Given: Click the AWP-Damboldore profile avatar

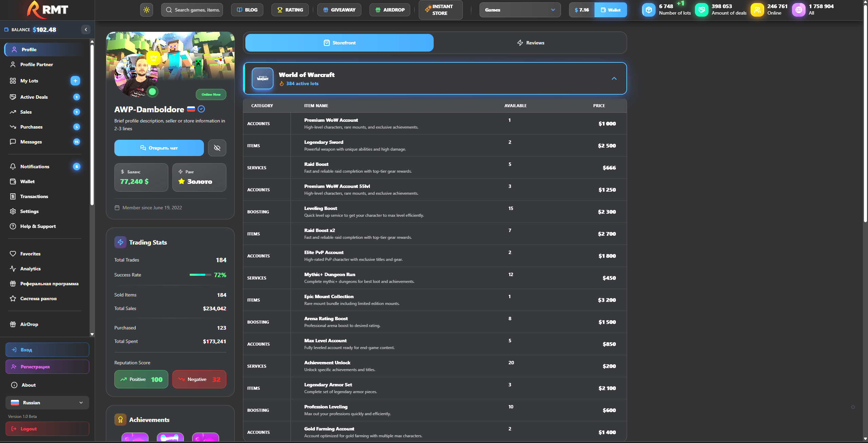Looking at the screenshot, I should point(136,75).
